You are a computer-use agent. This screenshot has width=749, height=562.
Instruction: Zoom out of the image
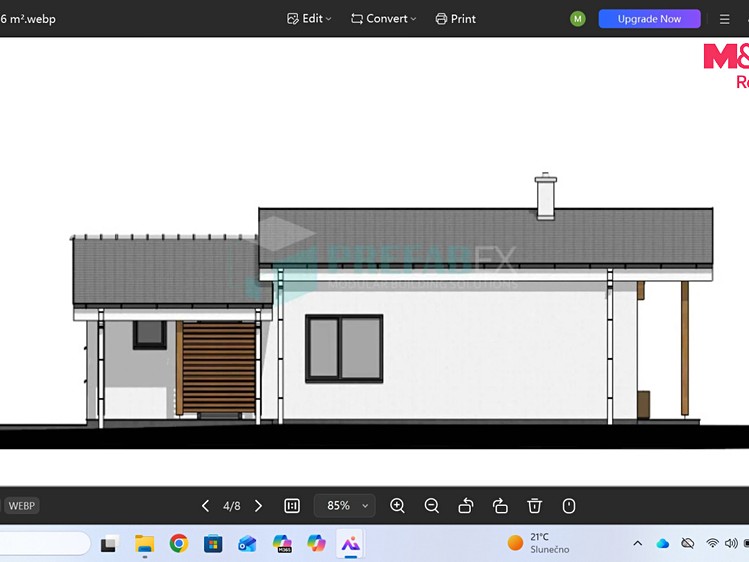pyautogui.click(x=431, y=506)
